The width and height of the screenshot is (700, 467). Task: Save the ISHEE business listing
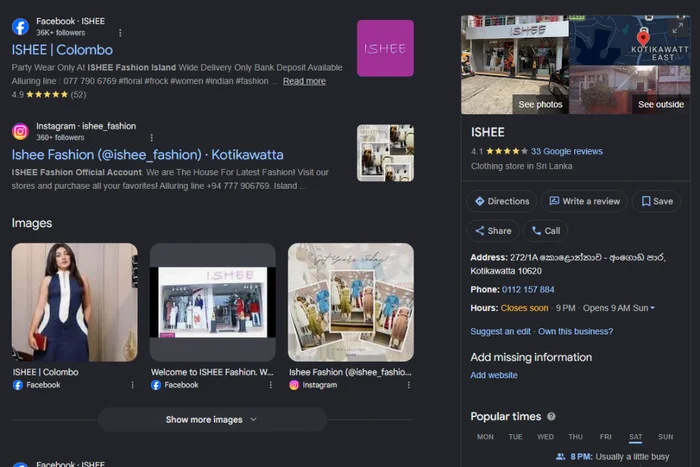657,201
